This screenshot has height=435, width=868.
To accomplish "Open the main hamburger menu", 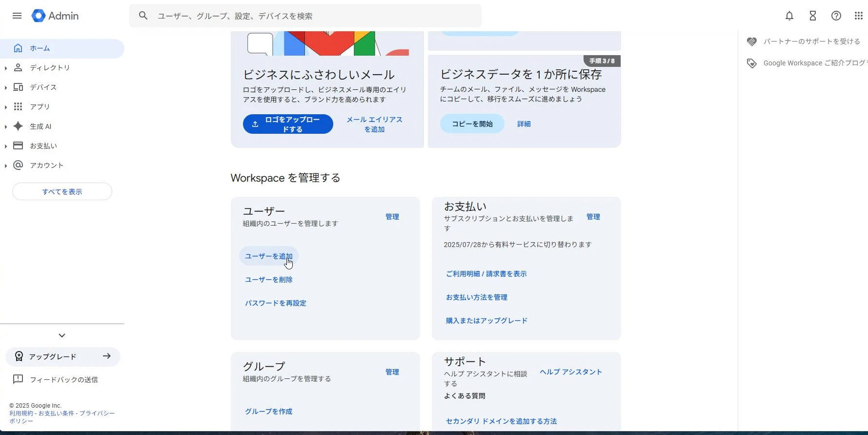I will pos(17,16).
